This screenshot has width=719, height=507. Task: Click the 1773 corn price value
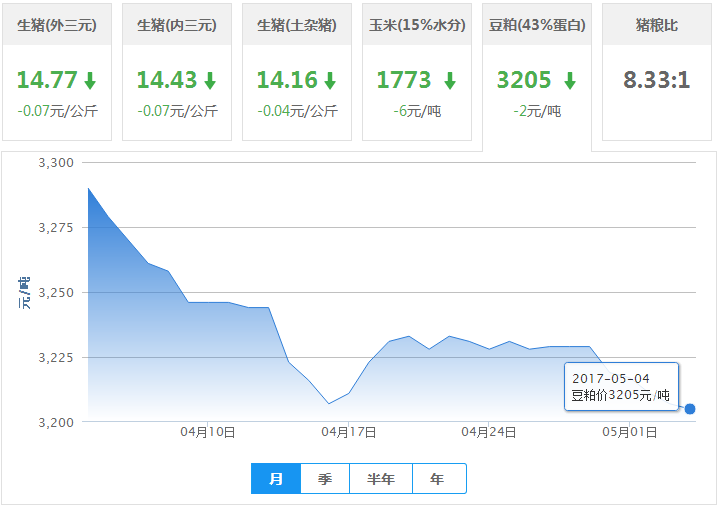pos(404,80)
